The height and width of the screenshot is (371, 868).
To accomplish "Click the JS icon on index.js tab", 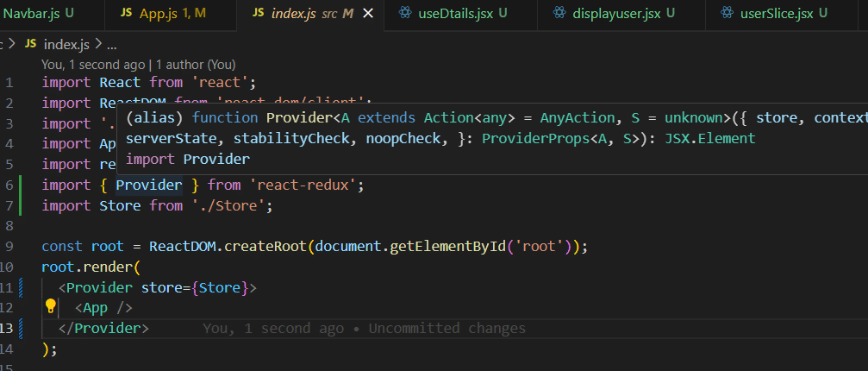I will point(259,13).
